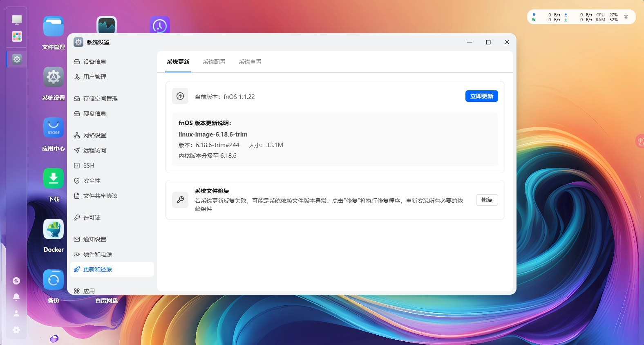Open 安全性 in the sidebar
This screenshot has width=644, height=345.
point(112,181)
